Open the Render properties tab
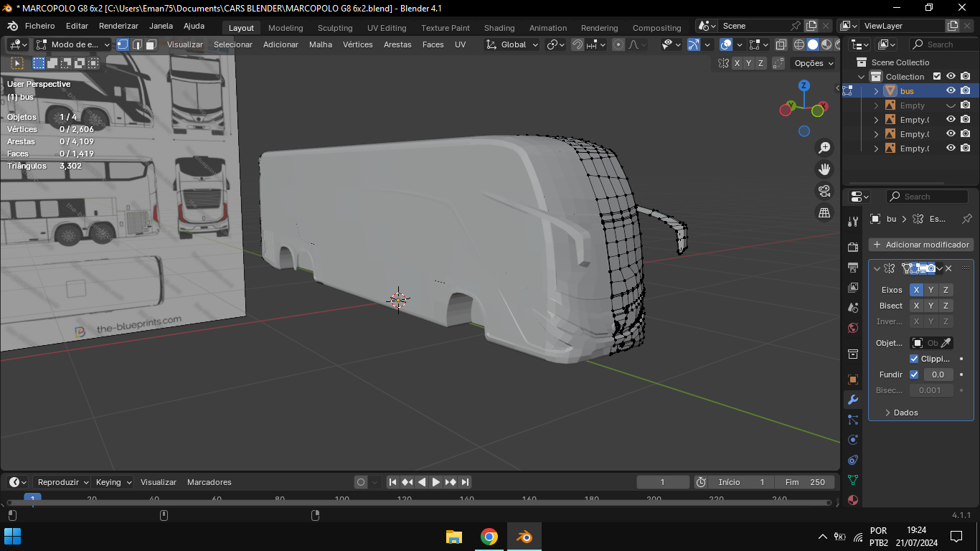The width and height of the screenshot is (980, 551). (853, 248)
